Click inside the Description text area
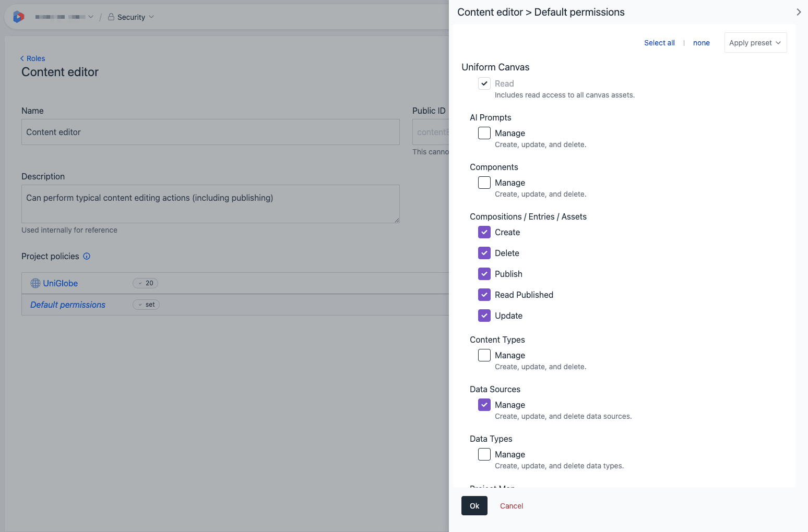808x532 pixels. pos(209,203)
